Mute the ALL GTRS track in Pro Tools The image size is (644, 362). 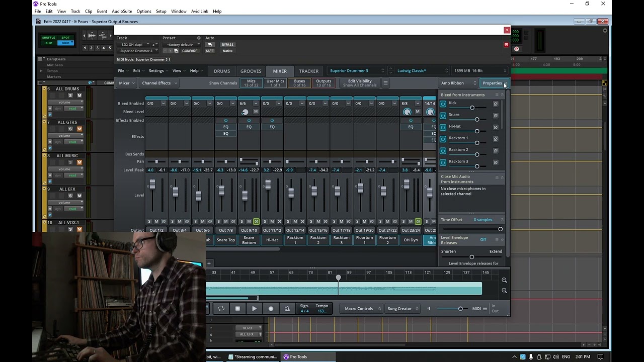click(79, 129)
